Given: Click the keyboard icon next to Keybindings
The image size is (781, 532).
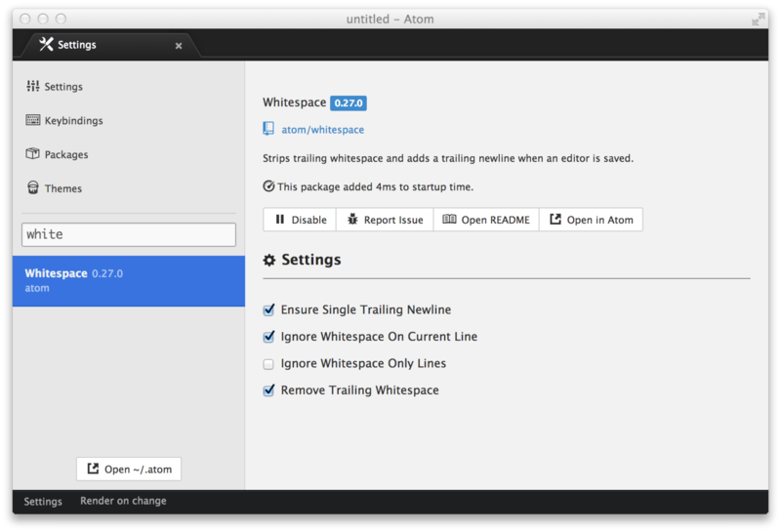Looking at the screenshot, I should 33,121.
